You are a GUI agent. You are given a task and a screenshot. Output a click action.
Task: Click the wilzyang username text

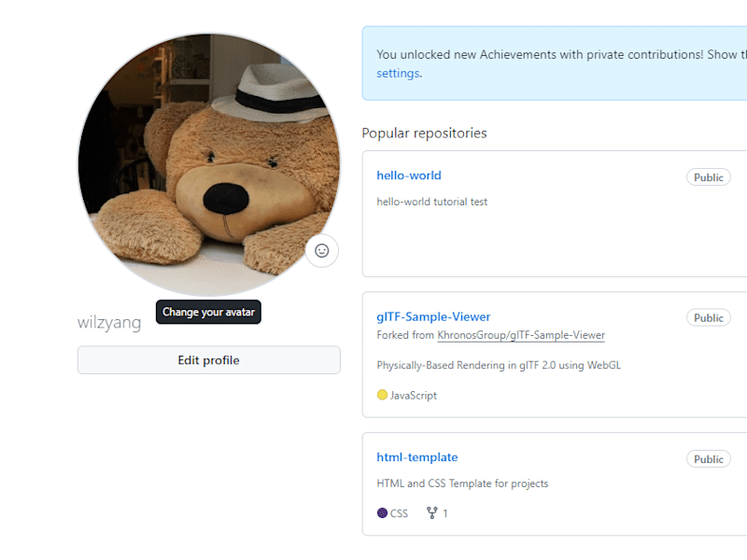pyautogui.click(x=109, y=323)
